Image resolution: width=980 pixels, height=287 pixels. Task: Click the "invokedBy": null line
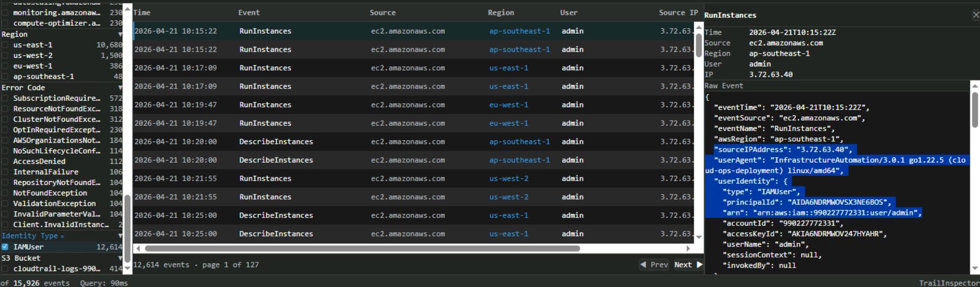click(759, 265)
